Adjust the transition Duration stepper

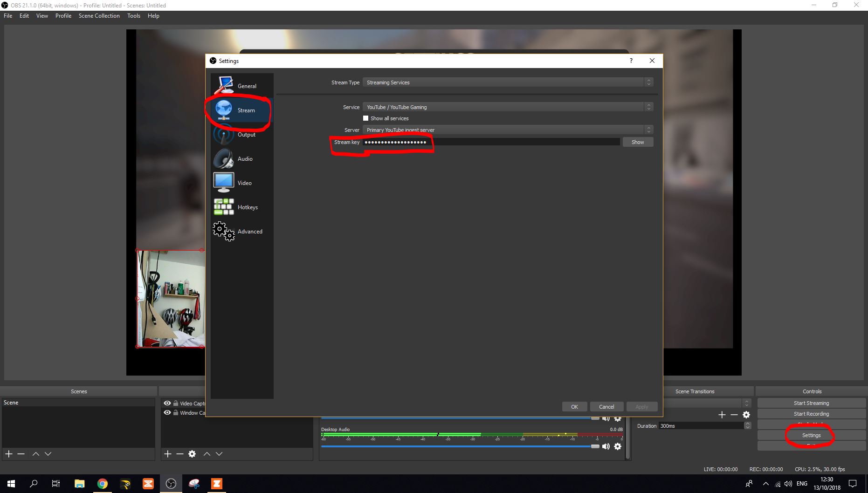(x=748, y=426)
